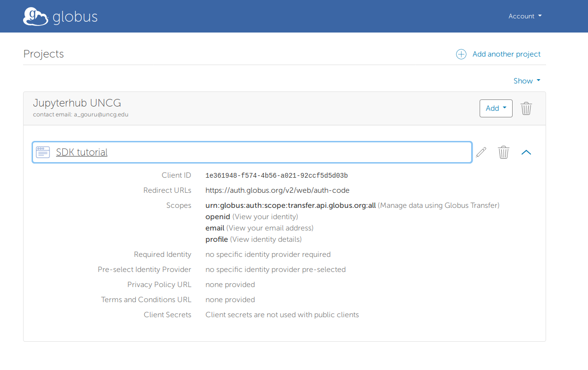The image size is (588, 370).
Task: Collapse the SDK tutorial details with the chevron
Action: coord(526,152)
